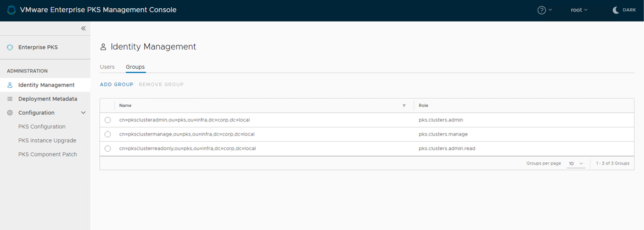Click the Identity Management page heading icon

(103, 47)
